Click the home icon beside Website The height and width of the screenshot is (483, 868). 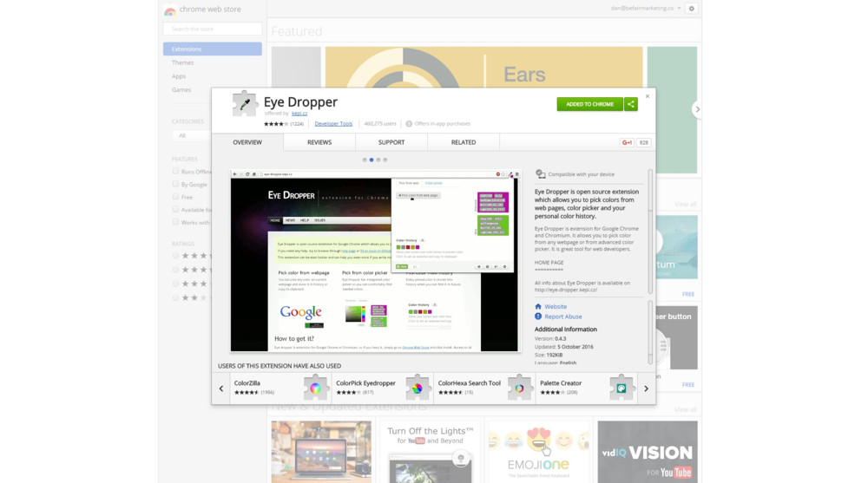538,306
